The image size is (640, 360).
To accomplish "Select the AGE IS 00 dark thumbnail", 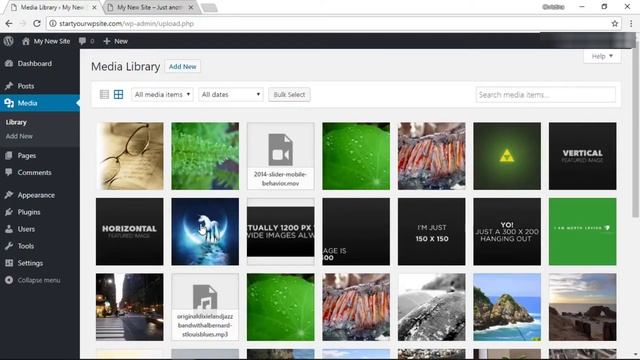I will [356, 231].
